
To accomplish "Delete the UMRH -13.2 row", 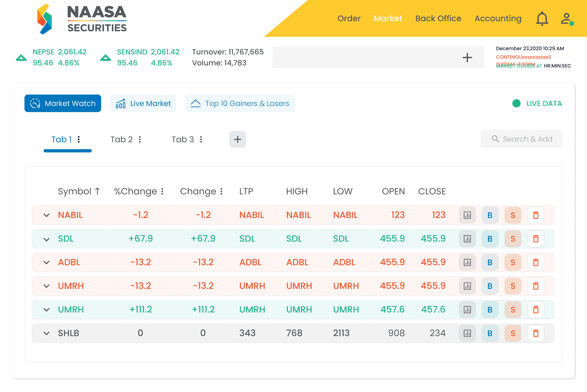I will (x=536, y=286).
